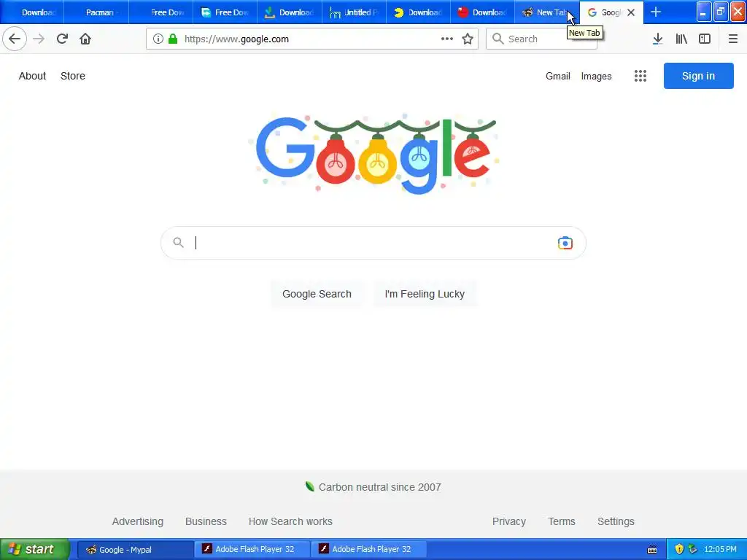Image resolution: width=747 pixels, height=560 pixels.
Task: Focus the Google search input field
Action: pos(373,243)
